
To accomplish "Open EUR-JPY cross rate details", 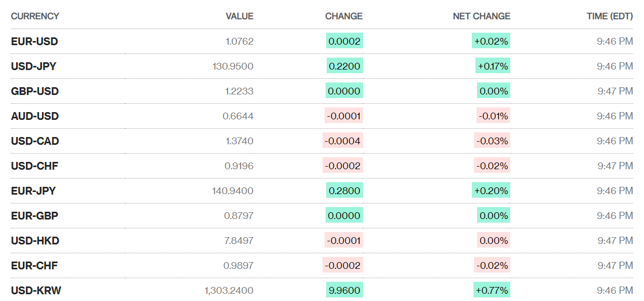I will [x=33, y=191].
